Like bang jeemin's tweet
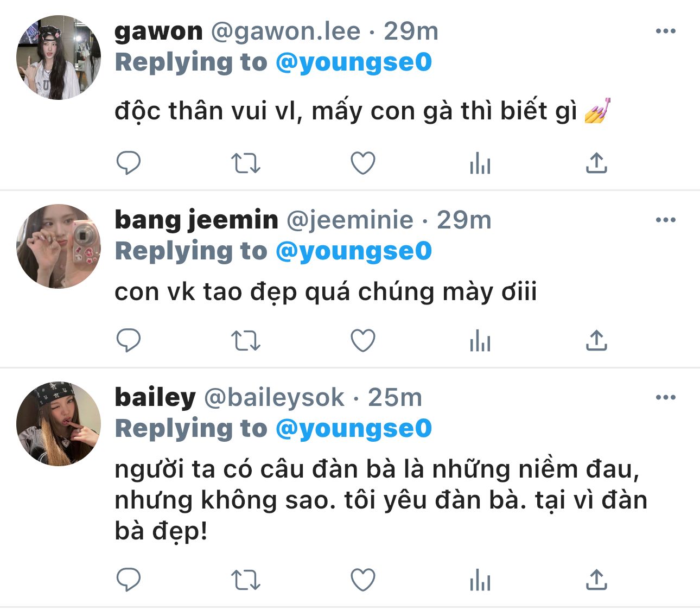The width and height of the screenshot is (700, 610). coord(363,341)
